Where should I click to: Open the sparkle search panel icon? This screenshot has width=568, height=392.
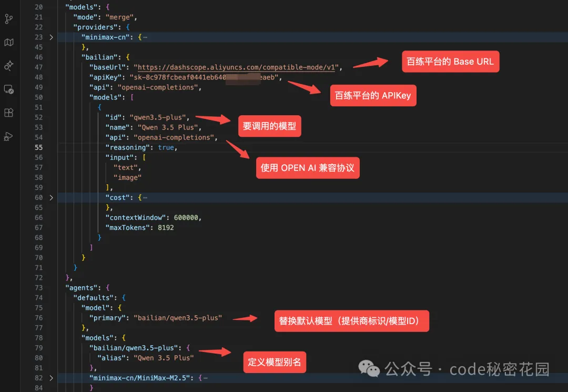[9, 66]
